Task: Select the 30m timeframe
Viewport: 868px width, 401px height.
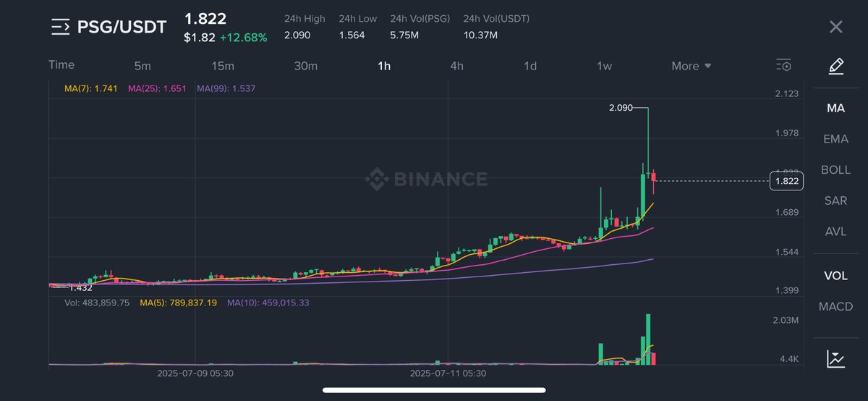Action: 306,66
